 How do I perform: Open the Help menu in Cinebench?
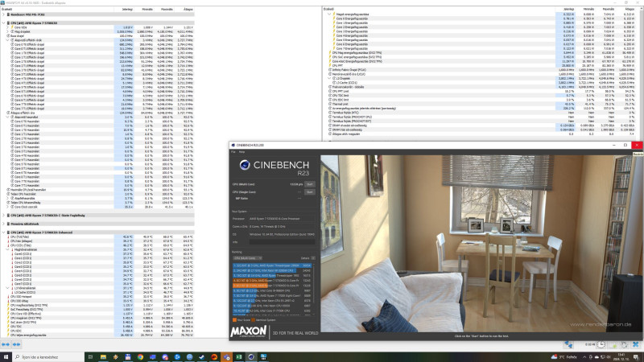(242, 152)
